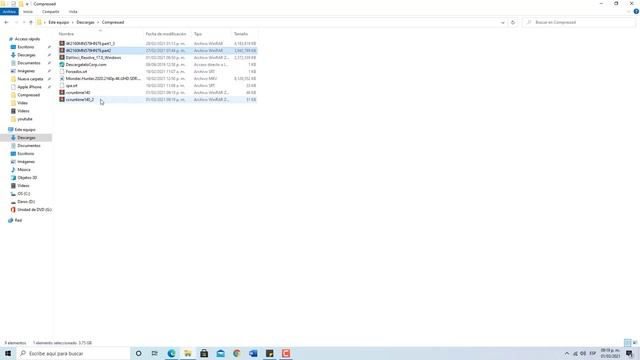Image resolution: width=640 pixels, height=360 pixels.
Task: Click the DescargateloCorp.com shortcut icon
Action: (62, 64)
